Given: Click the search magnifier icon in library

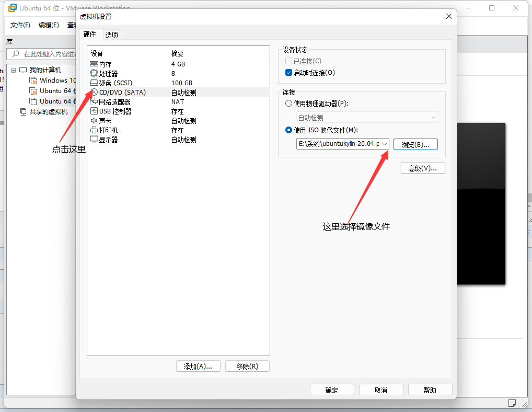Looking at the screenshot, I should coord(16,54).
